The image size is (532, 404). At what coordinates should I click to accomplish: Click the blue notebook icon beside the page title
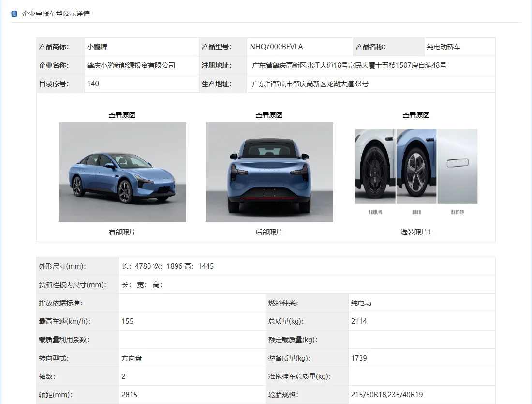tap(14, 14)
